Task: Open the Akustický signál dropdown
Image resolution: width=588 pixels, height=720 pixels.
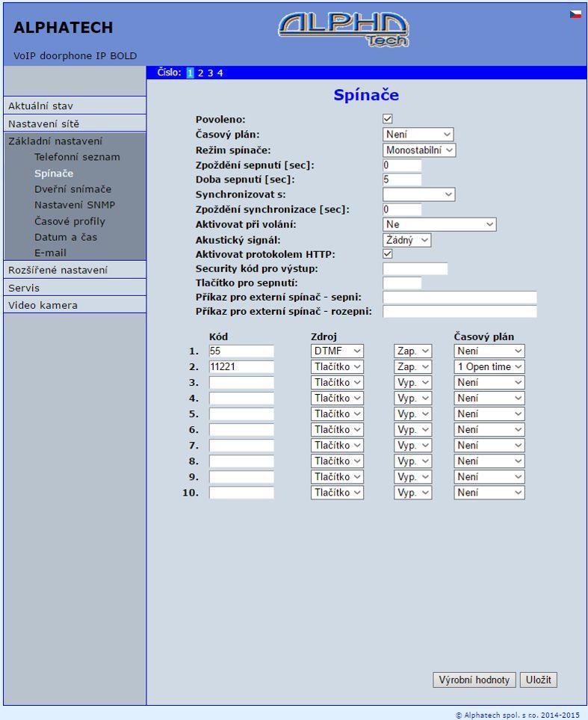Action: (406, 240)
